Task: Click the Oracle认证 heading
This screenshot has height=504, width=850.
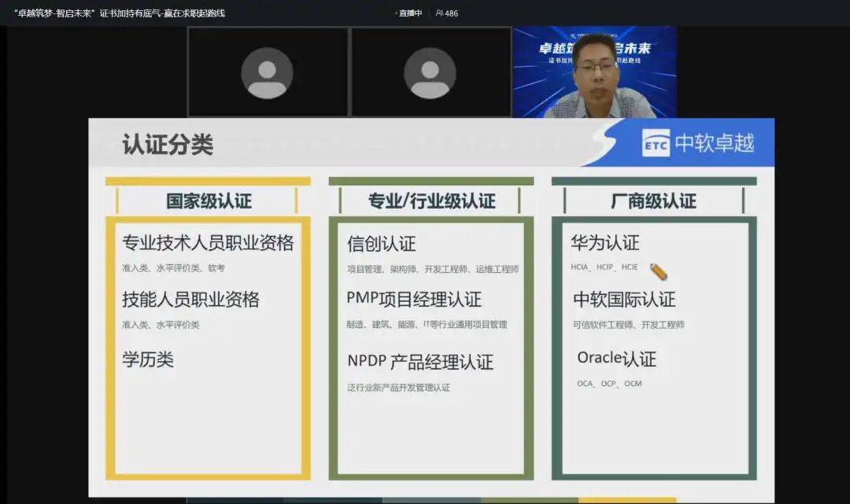Action: (x=616, y=359)
